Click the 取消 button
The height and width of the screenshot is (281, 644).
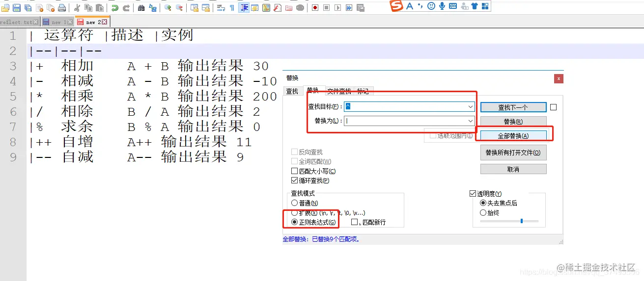(x=513, y=169)
